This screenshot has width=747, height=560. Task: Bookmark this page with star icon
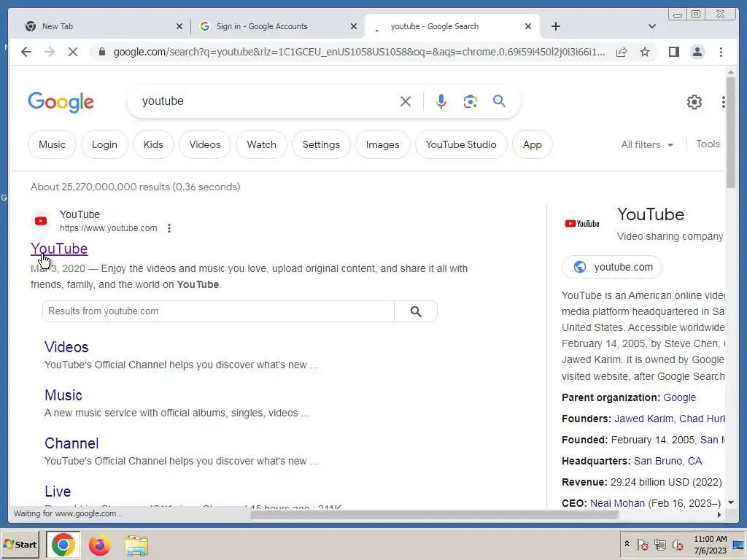(x=645, y=52)
